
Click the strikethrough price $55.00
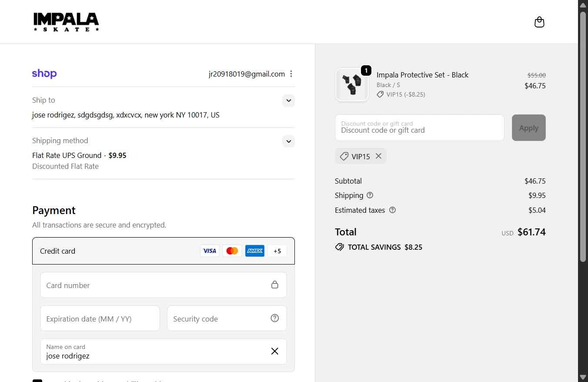tap(537, 75)
